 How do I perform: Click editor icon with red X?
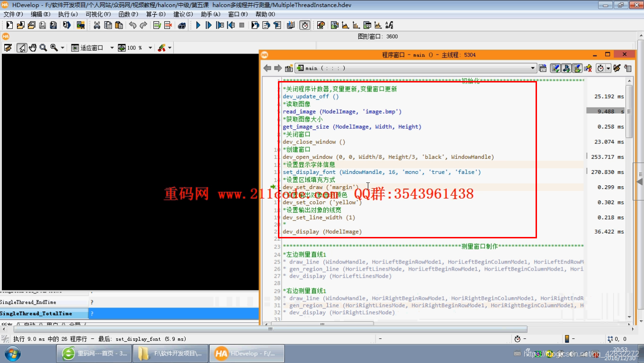pyautogui.click(x=588, y=68)
